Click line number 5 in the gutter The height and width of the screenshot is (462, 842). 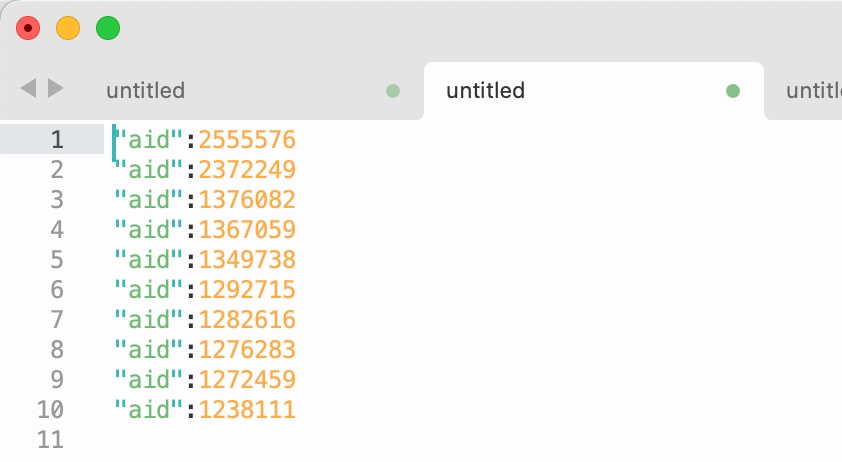point(56,260)
